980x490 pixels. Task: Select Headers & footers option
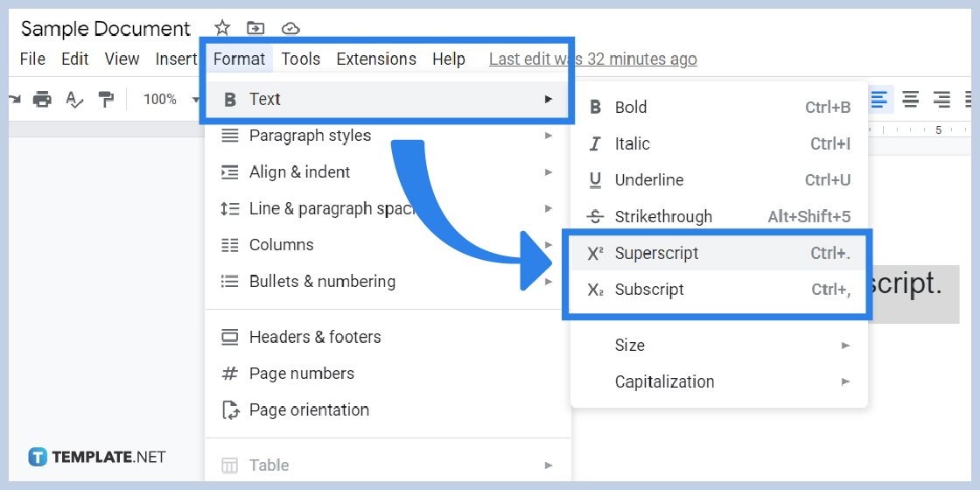pyautogui.click(x=388, y=337)
